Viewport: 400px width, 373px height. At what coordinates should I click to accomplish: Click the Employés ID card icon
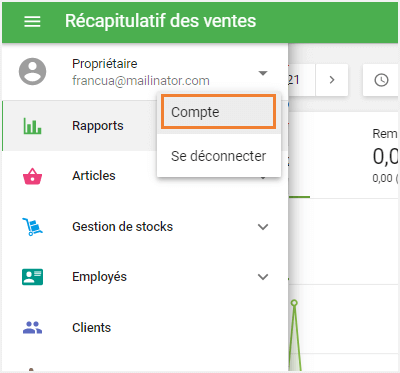point(32,277)
